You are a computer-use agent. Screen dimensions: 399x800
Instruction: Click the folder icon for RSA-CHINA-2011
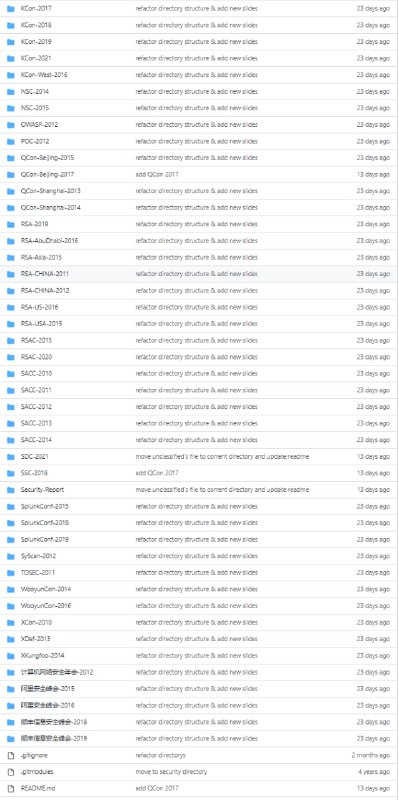[x=11, y=274]
